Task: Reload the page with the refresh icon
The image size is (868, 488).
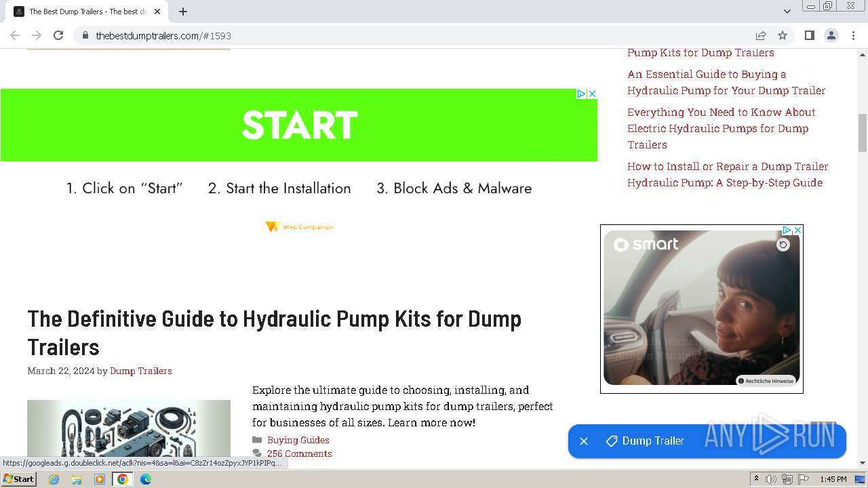Action: (x=58, y=35)
